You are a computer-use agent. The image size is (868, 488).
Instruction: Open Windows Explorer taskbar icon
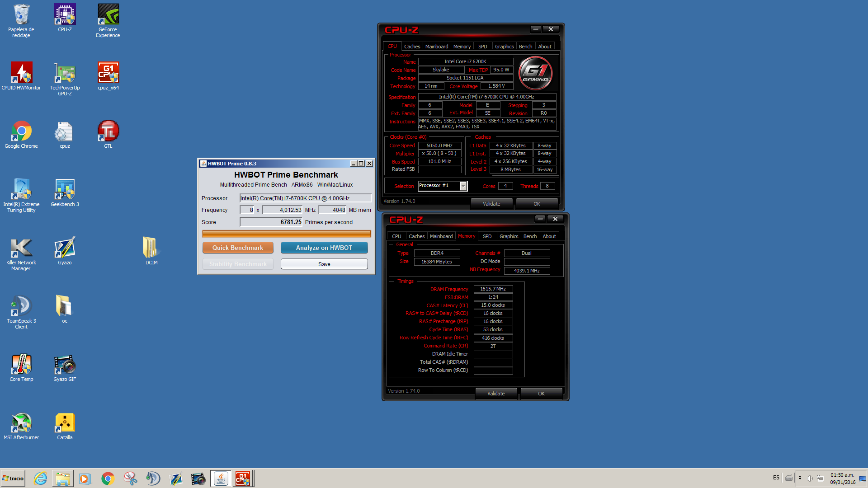pyautogui.click(x=62, y=479)
